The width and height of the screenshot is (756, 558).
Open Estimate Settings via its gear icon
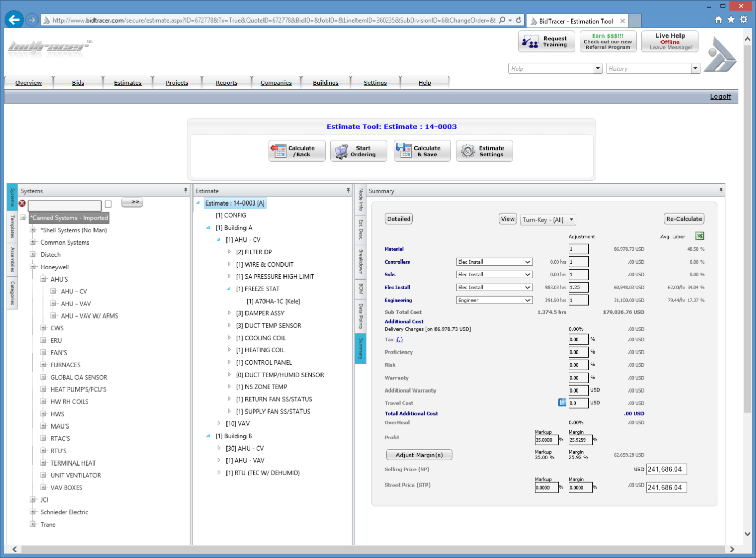pos(468,151)
